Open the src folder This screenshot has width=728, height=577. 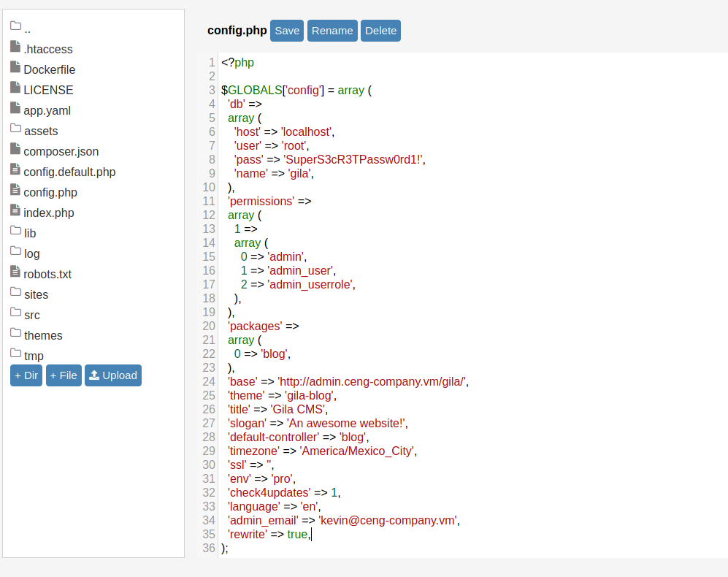pos(31,316)
